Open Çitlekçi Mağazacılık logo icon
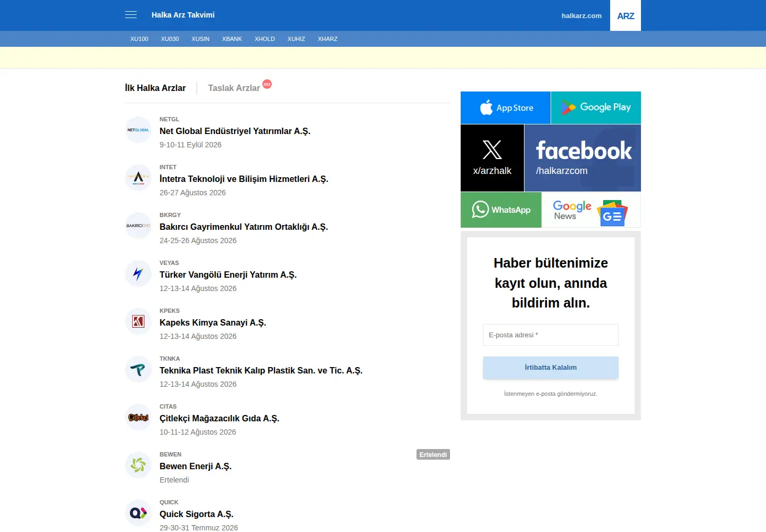This screenshot has height=532, width=766. coord(138,417)
